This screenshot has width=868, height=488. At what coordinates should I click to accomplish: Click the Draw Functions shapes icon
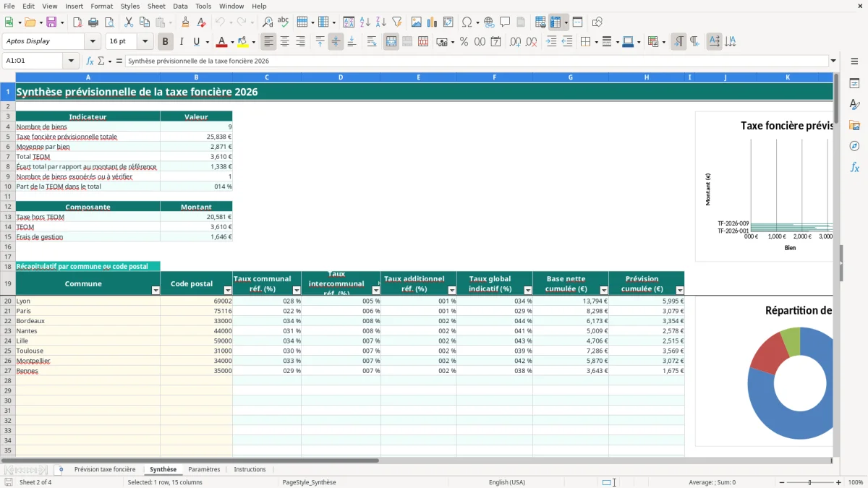(x=597, y=22)
